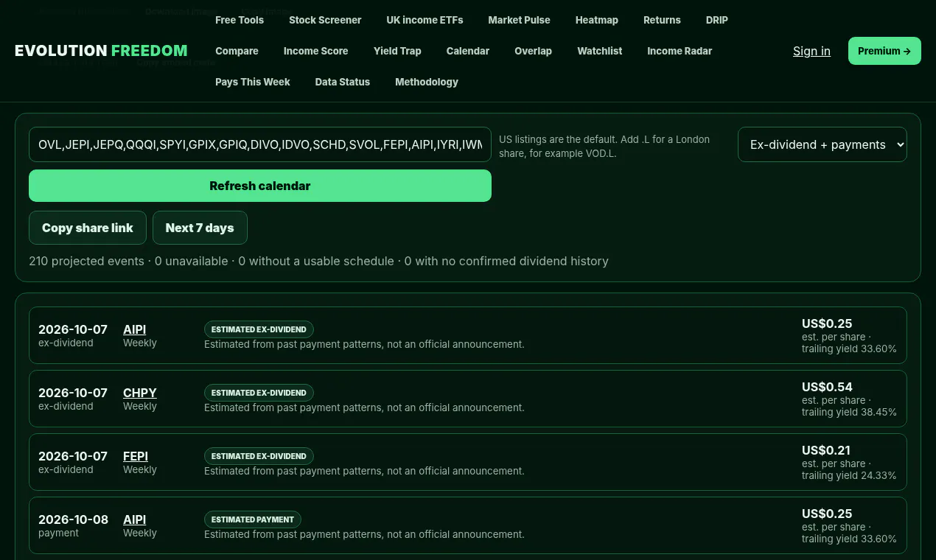Go to Pays This Week
Screen dimensions: 936x560
[253, 82]
